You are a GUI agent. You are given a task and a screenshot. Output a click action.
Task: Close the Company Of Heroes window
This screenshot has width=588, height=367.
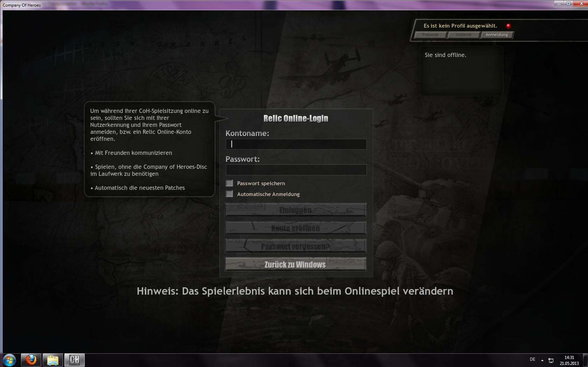coord(580,3)
